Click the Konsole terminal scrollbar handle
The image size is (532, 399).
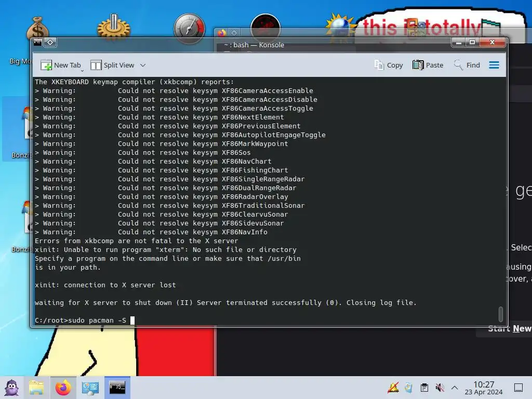[x=500, y=314]
